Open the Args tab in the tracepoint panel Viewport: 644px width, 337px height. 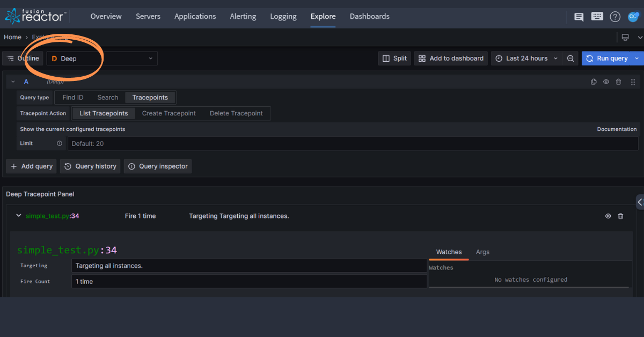tap(482, 252)
